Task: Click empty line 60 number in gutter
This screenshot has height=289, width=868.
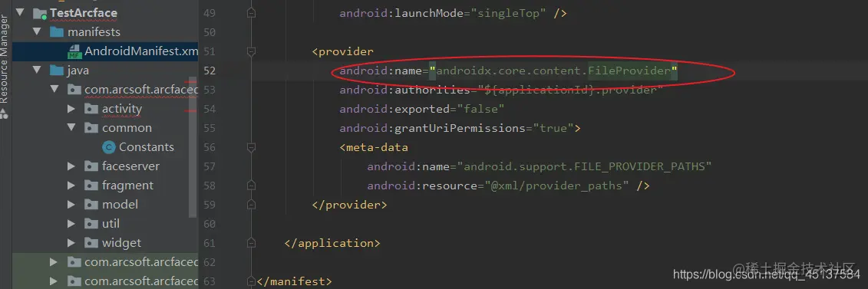Action: click(210, 224)
